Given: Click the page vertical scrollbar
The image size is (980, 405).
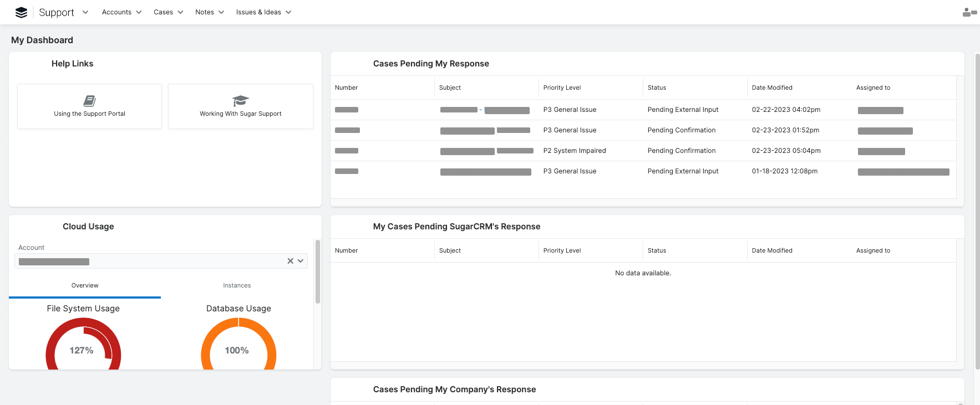Looking at the screenshot, I should coord(977,211).
